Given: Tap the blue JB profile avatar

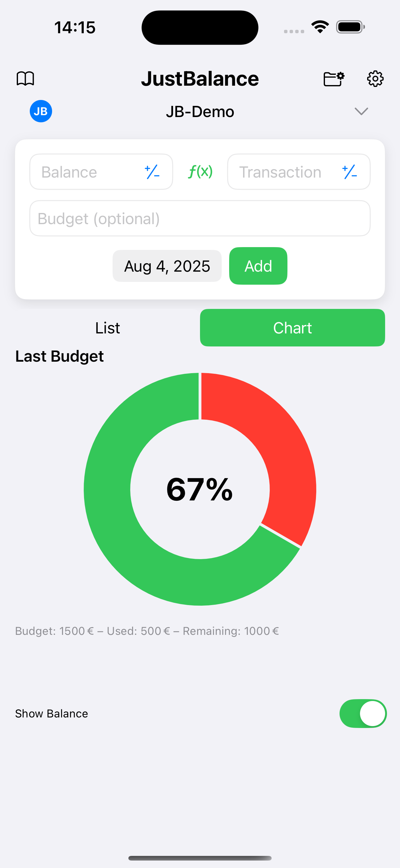Looking at the screenshot, I should tap(41, 111).
